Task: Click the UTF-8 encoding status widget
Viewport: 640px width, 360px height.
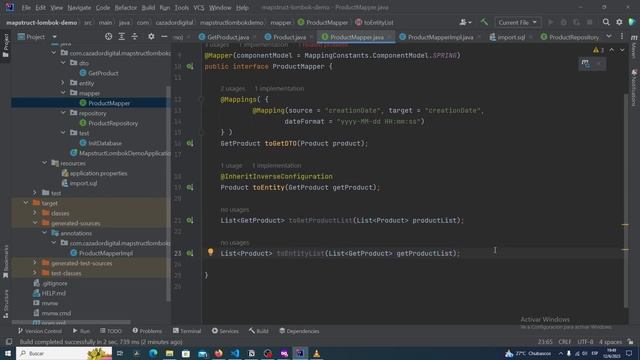Action: click(x=585, y=342)
